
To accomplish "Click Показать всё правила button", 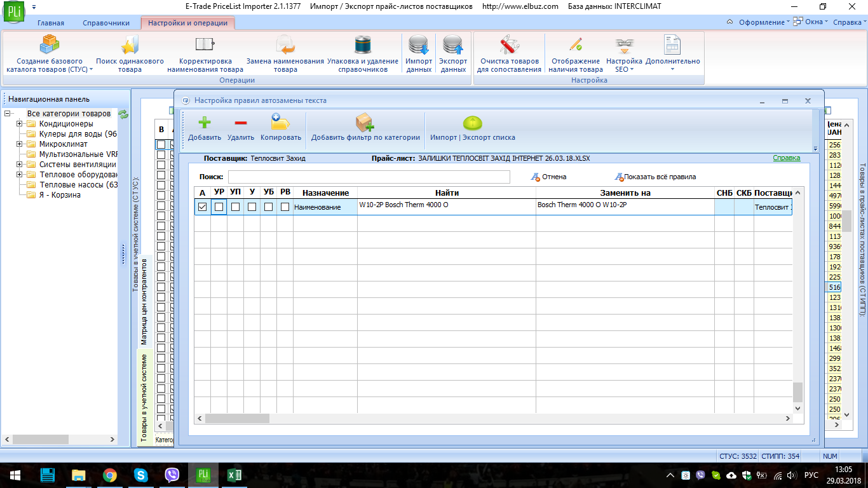I will (655, 177).
